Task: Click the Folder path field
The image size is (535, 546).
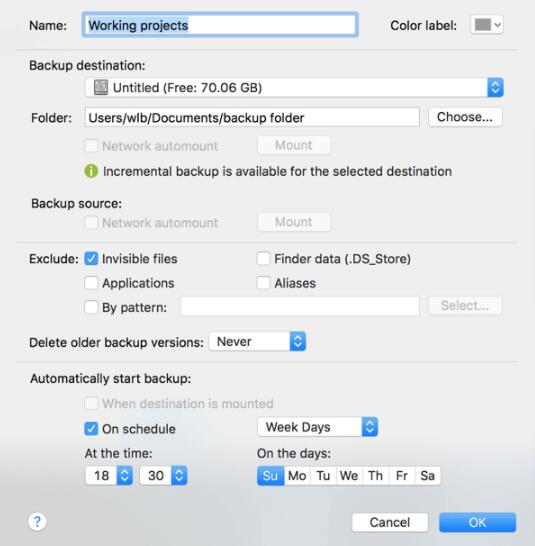Action: [x=252, y=117]
